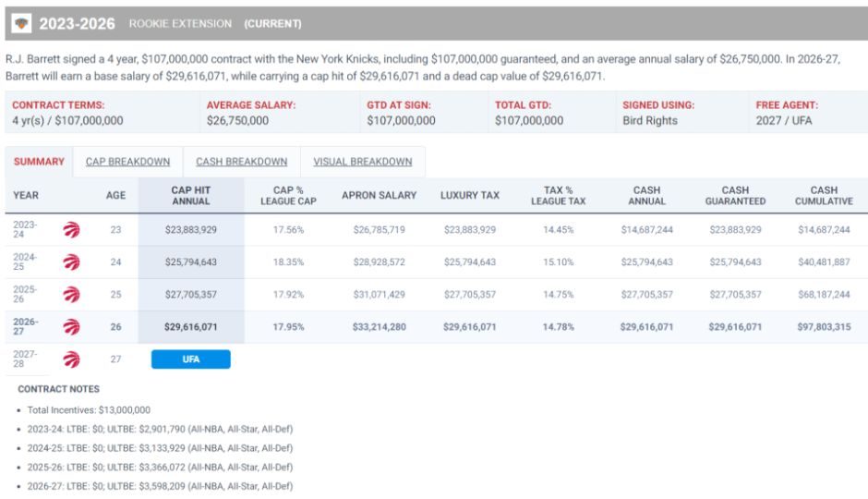Click the Apron Salary column header
868x499 pixels.
tap(380, 196)
